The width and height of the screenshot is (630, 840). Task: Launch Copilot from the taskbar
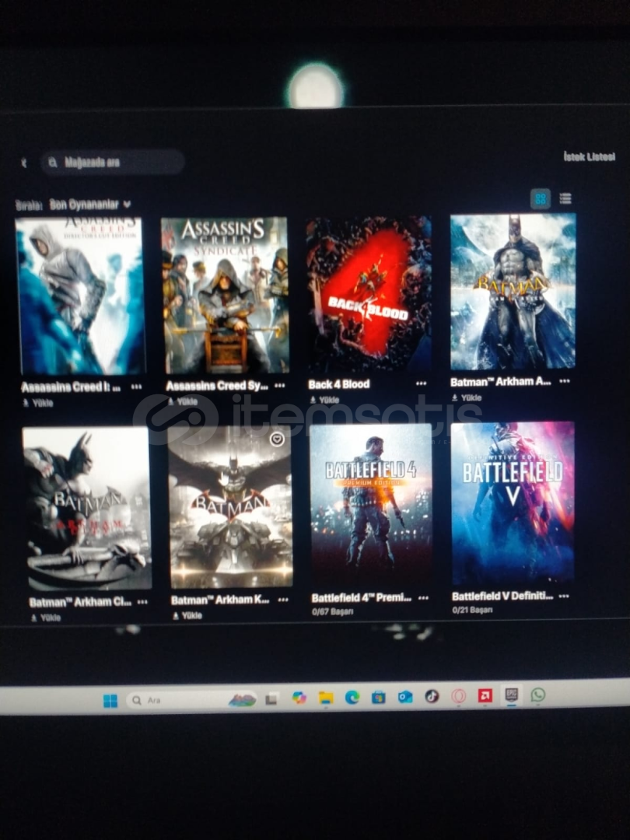tap(299, 698)
